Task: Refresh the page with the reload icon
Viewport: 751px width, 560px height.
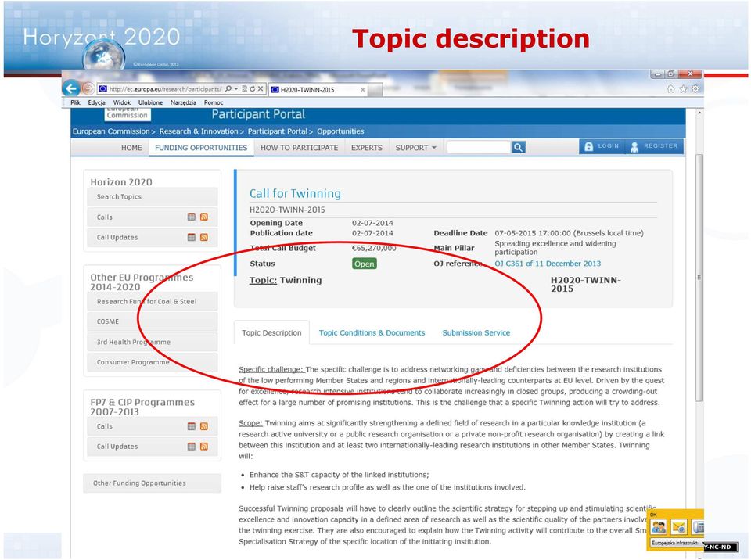Action: pos(252,88)
